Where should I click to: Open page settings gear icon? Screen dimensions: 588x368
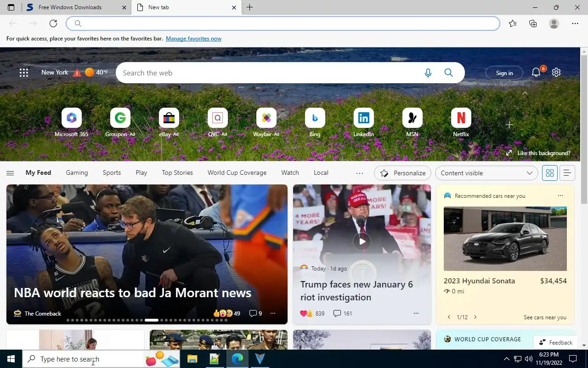click(x=556, y=72)
